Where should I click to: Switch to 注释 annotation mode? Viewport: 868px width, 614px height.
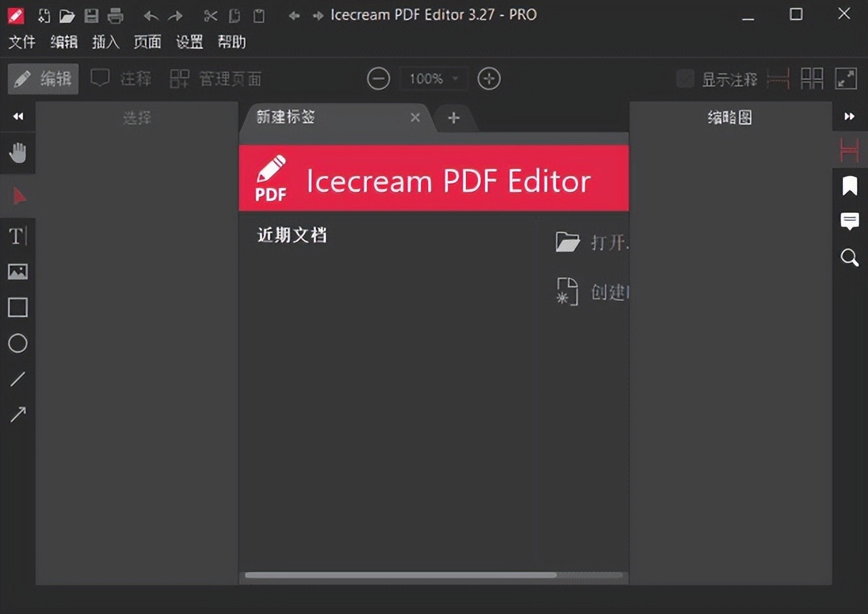121,79
